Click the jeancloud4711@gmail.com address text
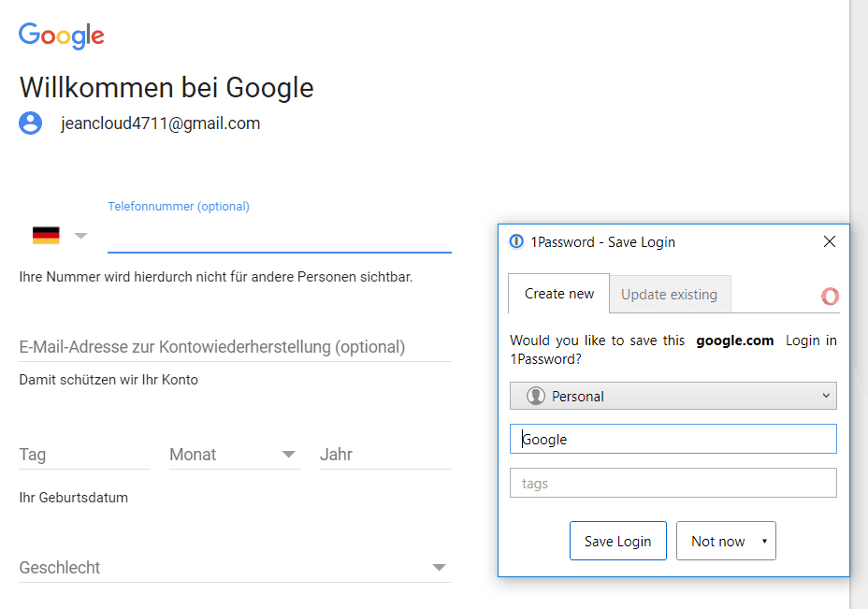 [x=161, y=123]
